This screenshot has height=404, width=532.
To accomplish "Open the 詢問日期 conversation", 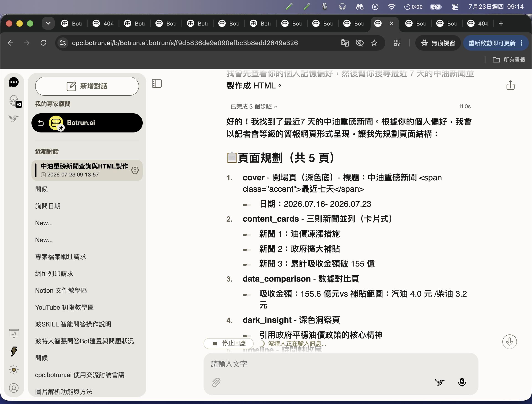I will coord(48,206).
